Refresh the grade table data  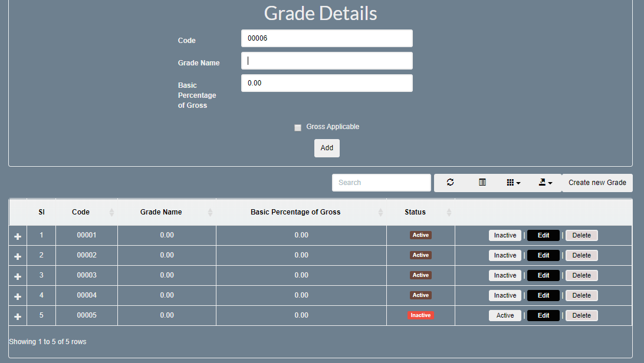(450, 183)
